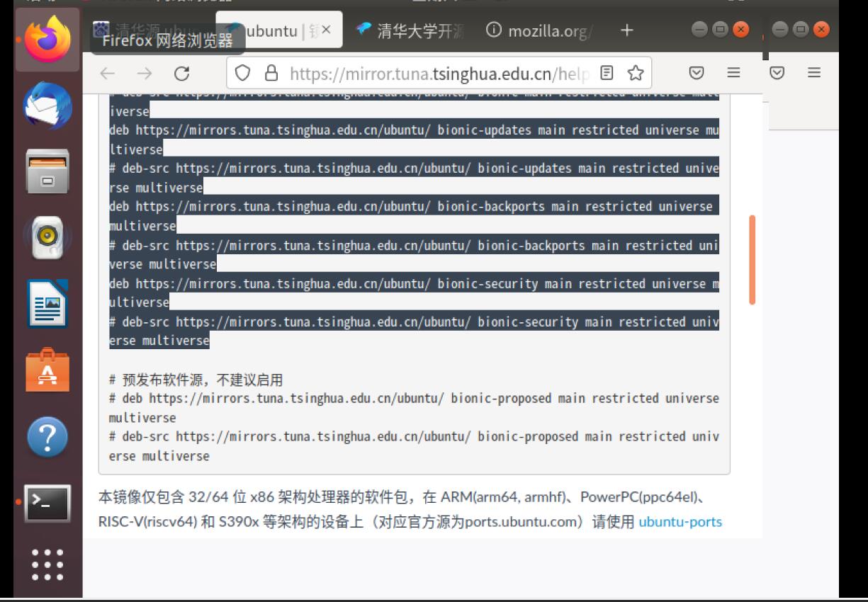Close the active ubuntu tab
This screenshot has height=602, width=868.
pos(326,30)
